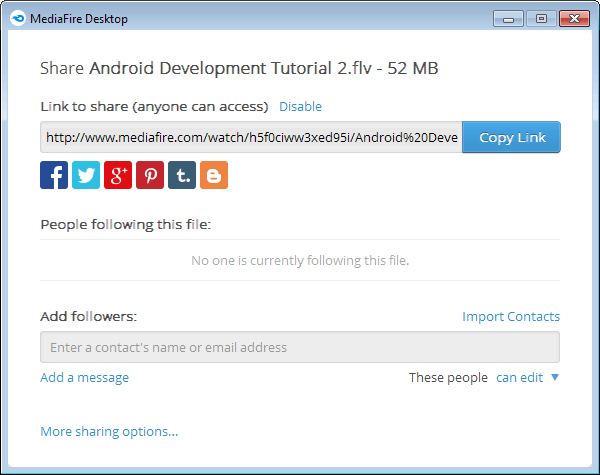Select the MediaFire share URL field
Screen dimensions: 600x475
(251, 137)
